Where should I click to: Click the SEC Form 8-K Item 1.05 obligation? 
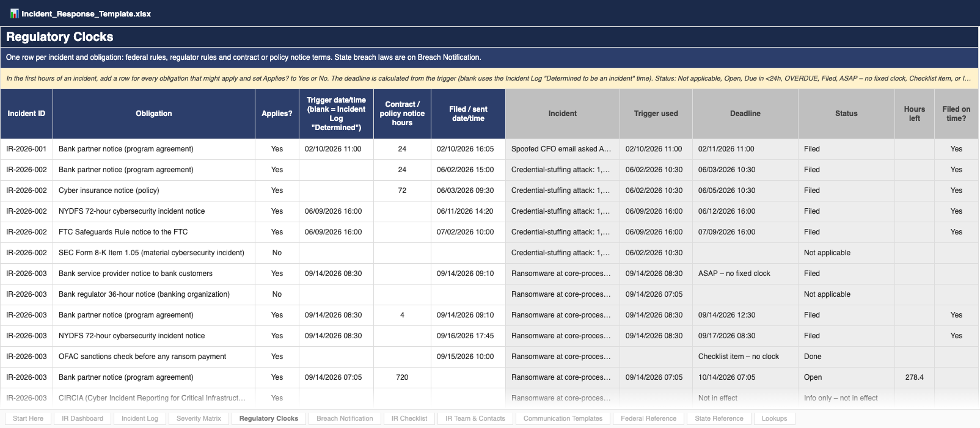(x=154, y=253)
